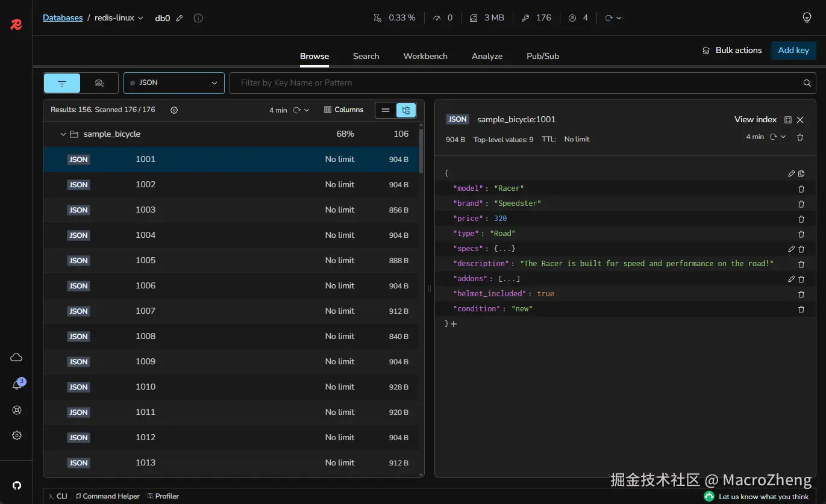The height and width of the screenshot is (504, 826).
Task: Switch to the Workbench tab
Action: (x=425, y=56)
